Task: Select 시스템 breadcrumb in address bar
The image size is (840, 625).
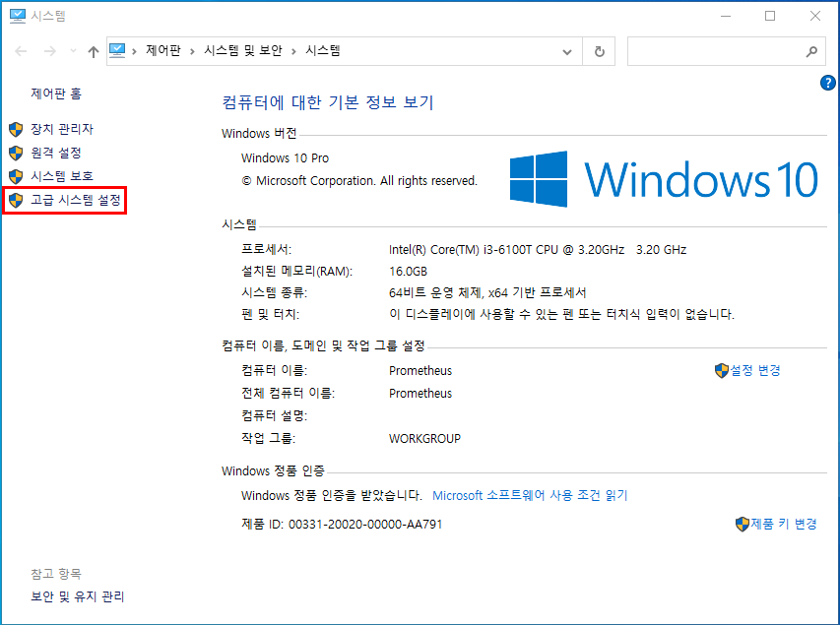Action: point(322,51)
